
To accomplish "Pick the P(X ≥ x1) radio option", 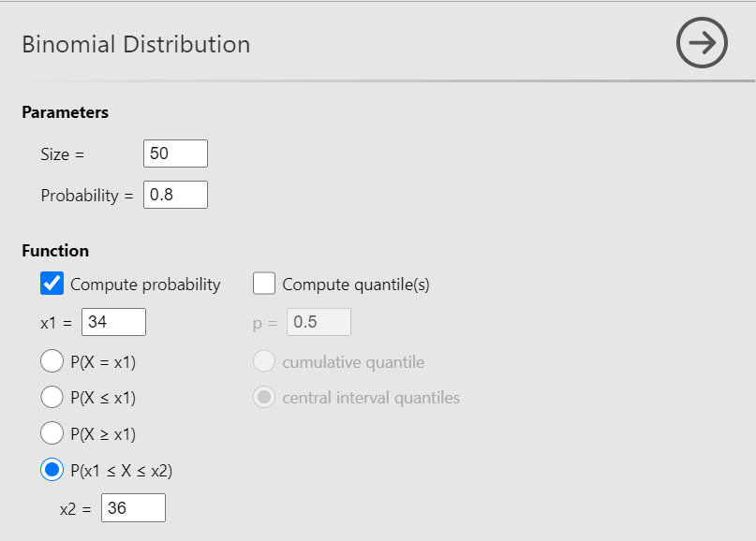I will [x=52, y=434].
